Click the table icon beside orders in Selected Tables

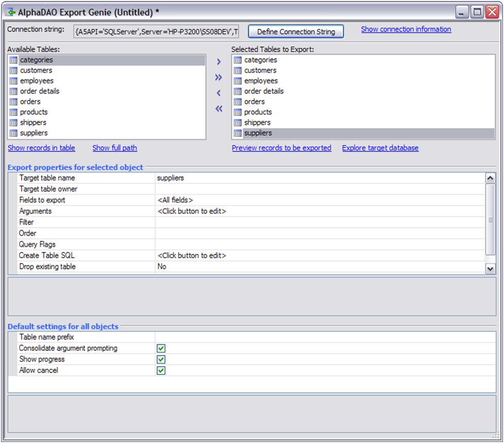coord(237,102)
